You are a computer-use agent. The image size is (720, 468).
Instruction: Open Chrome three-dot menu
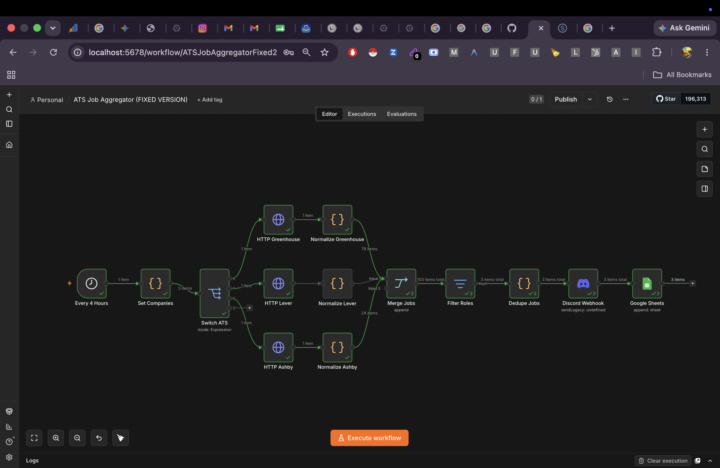tap(707, 52)
